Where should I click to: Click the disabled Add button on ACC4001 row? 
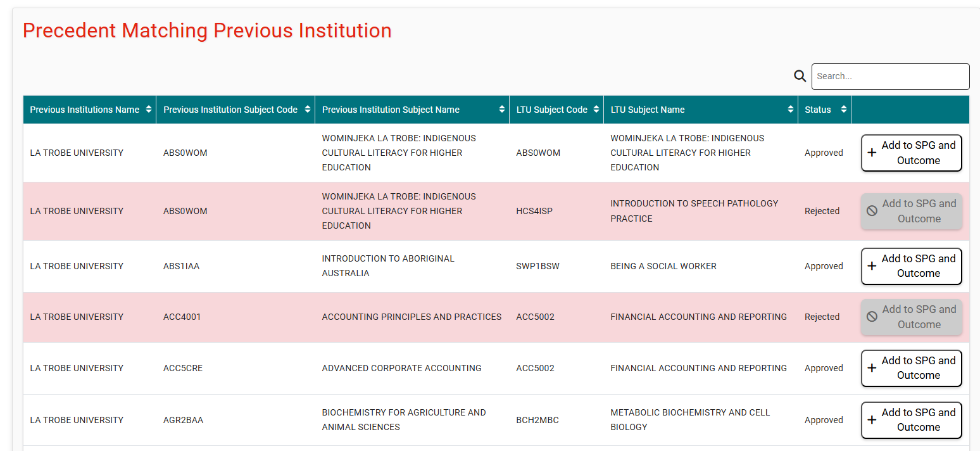[x=911, y=317]
